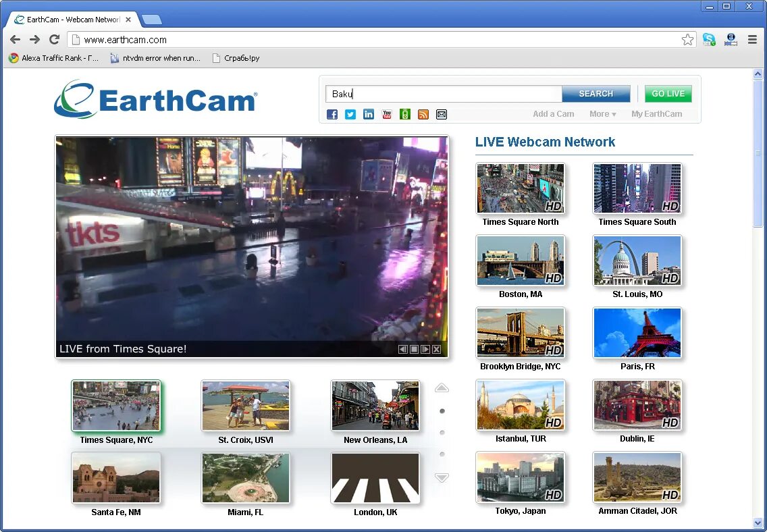Open Brooklyn Bridge, NYC webcam thumbnail
The image size is (767, 532).
521,333
